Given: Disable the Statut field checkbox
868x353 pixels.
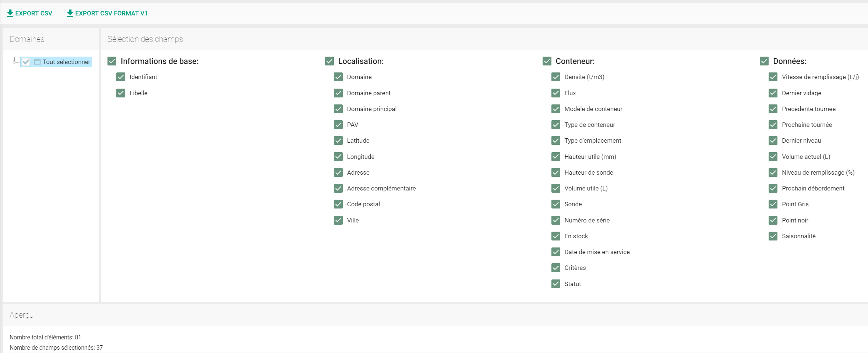Looking at the screenshot, I should tap(556, 284).
